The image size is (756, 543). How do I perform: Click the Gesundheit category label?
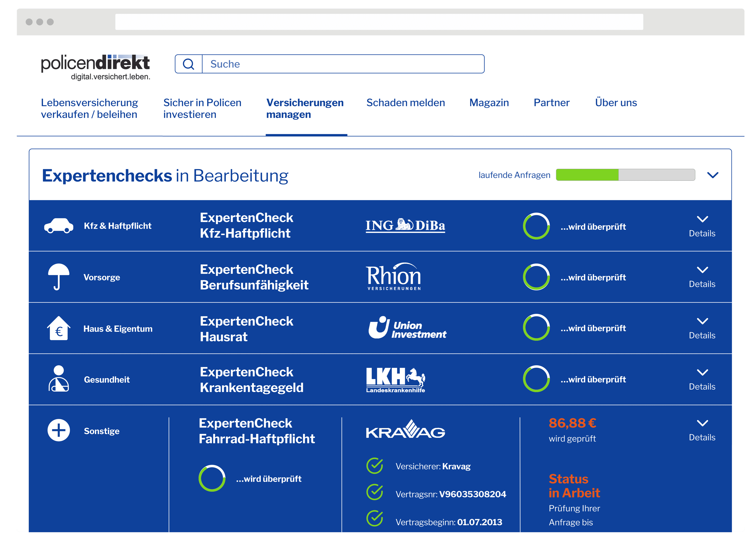[x=107, y=379]
